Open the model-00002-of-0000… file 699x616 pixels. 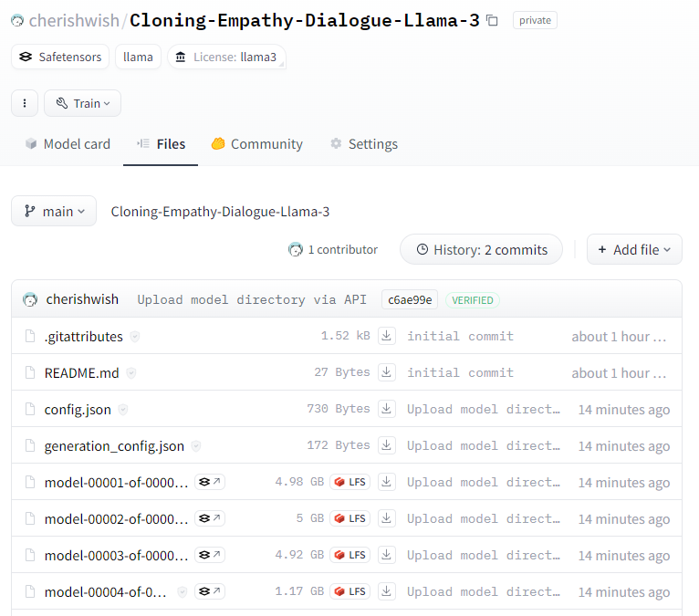pos(116,519)
